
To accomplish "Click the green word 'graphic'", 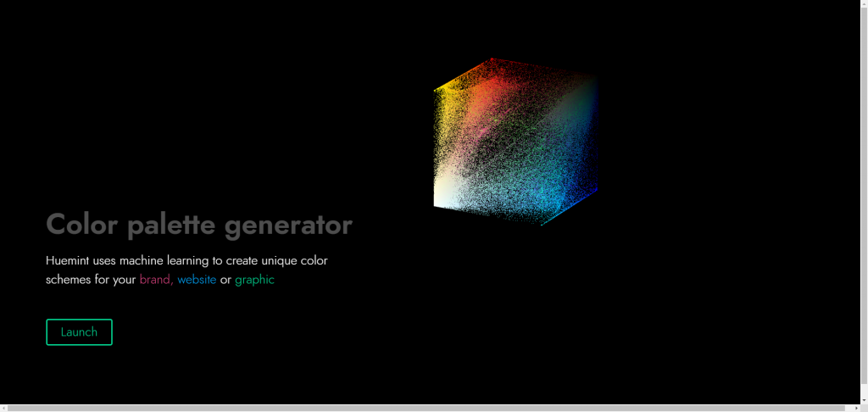I will pos(254,281).
